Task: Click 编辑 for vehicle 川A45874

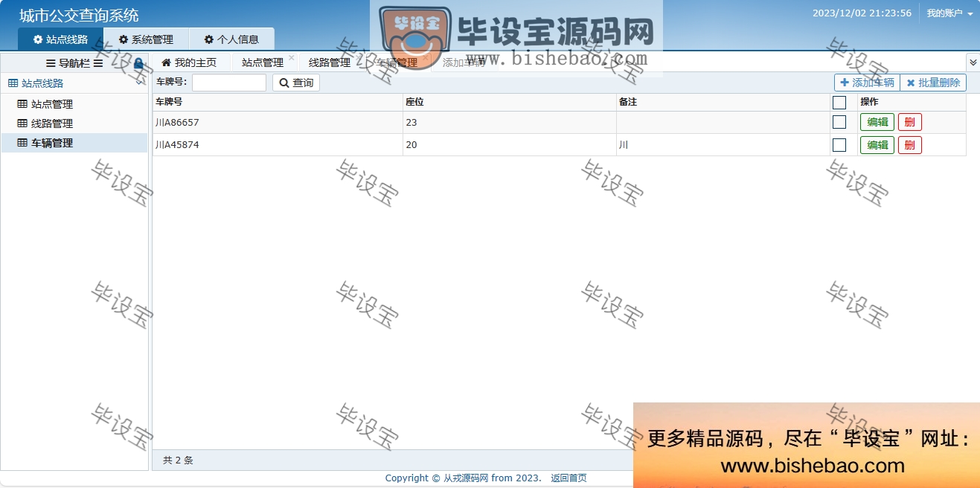Action: click(877, 145)
